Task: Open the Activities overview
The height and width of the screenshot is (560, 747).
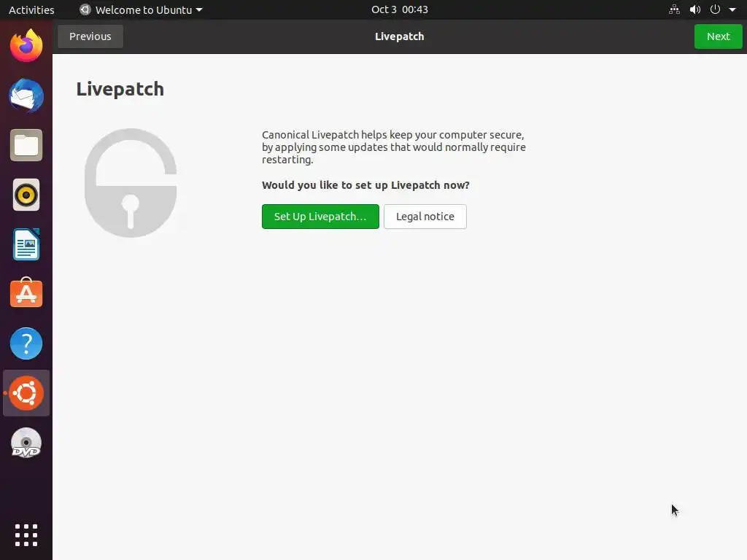Action: tap(31, 9)
